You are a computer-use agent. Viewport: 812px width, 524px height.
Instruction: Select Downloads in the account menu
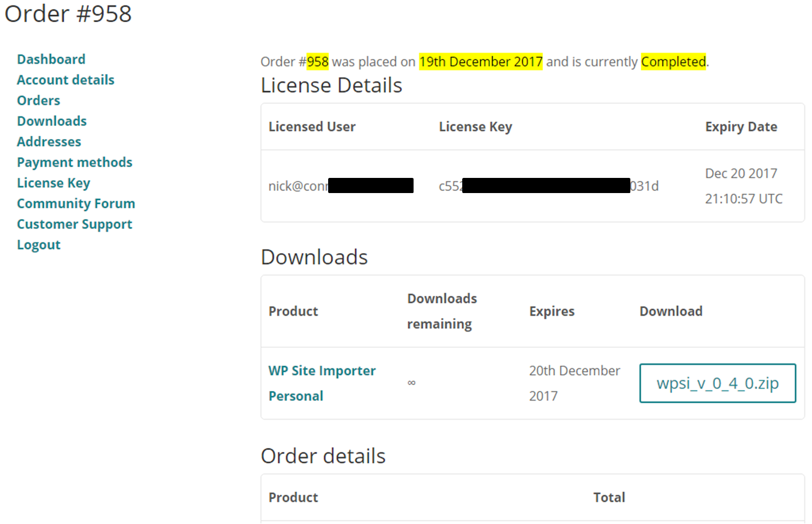point(52,121)
